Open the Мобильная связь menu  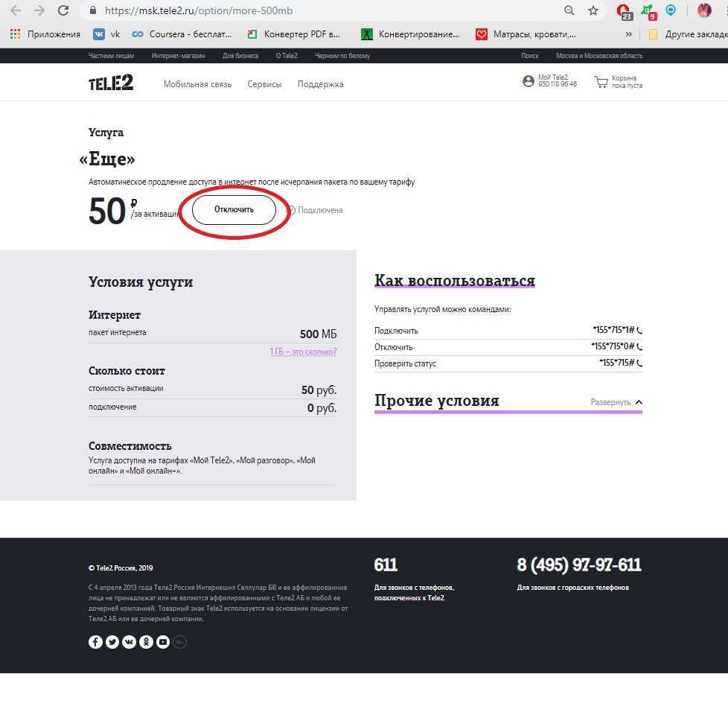[x=197, y=84]
